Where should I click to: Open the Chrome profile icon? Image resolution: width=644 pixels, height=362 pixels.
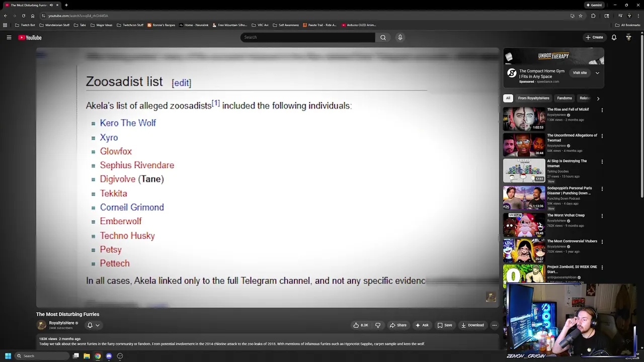click(629, 16)
